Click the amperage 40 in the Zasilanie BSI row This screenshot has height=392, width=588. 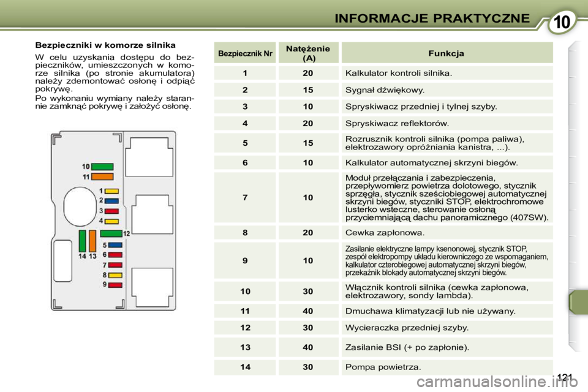point(308,347)
